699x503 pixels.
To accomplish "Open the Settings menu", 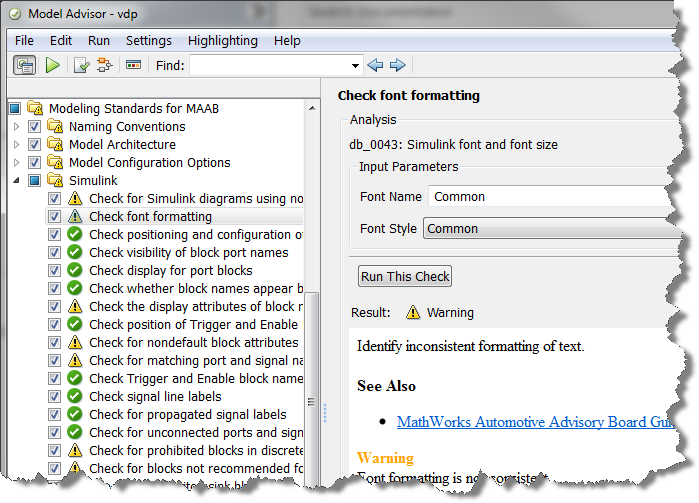I will 149,41.
